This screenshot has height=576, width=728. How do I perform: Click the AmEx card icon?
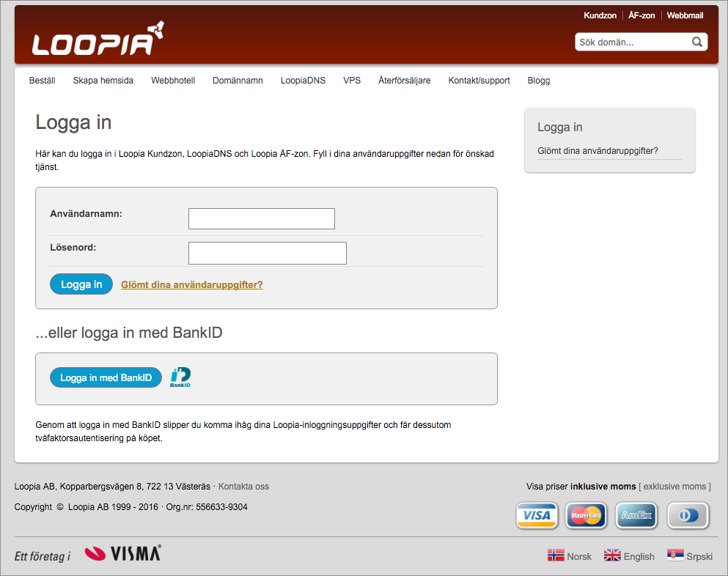click(x=636, y=515)
